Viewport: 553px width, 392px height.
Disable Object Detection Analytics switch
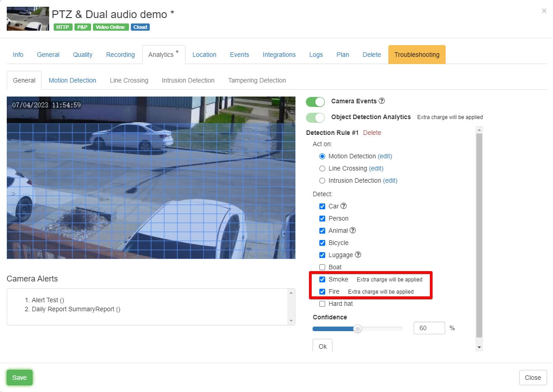tap(315, 117)
